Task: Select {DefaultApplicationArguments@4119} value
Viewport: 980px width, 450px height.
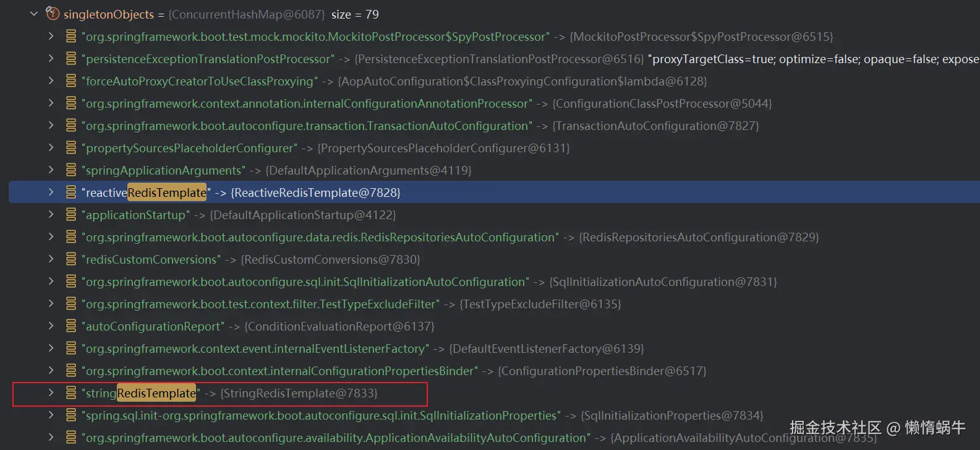Action: coord(369,170)
